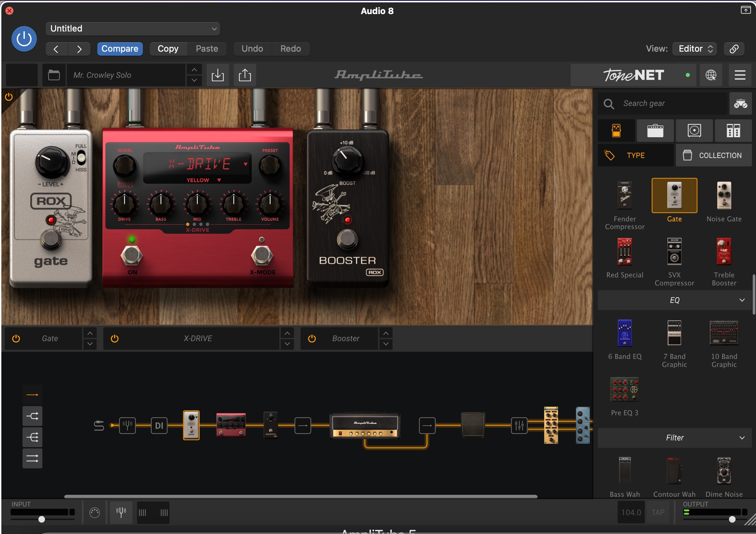This screenshot has height=534, width=756.
Task: Toggle the X-DRIVE slot power button
Action: [x=114, y=338]
